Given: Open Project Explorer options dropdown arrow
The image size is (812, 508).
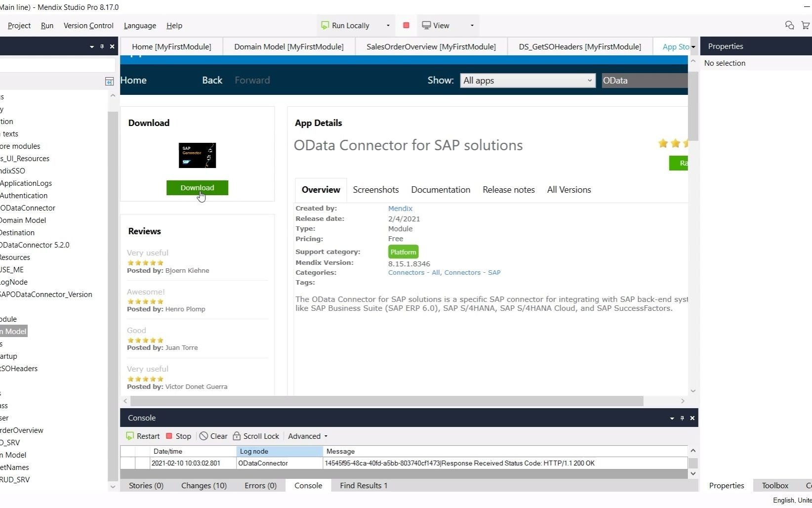Looking at the screenshot, I should tap(91, 46).
